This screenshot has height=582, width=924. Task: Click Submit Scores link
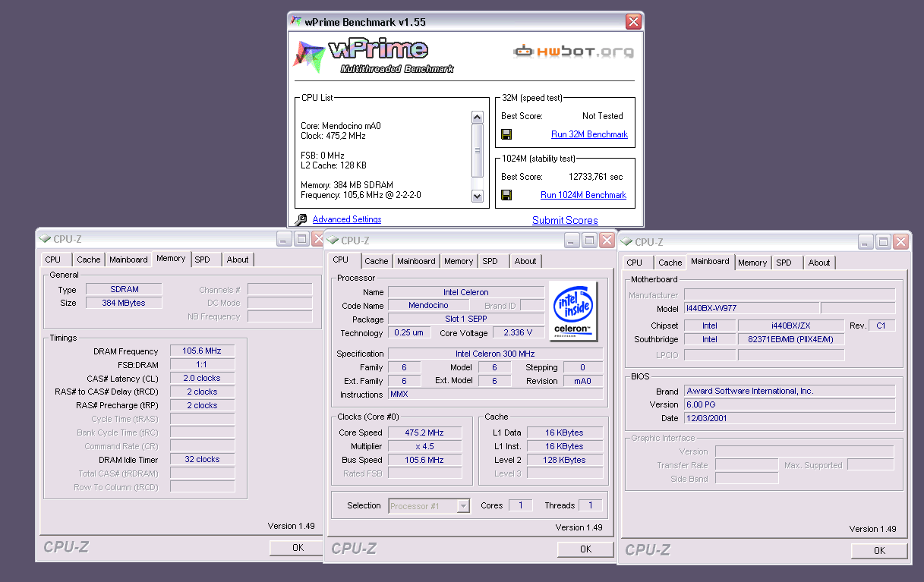coord(565,220)
